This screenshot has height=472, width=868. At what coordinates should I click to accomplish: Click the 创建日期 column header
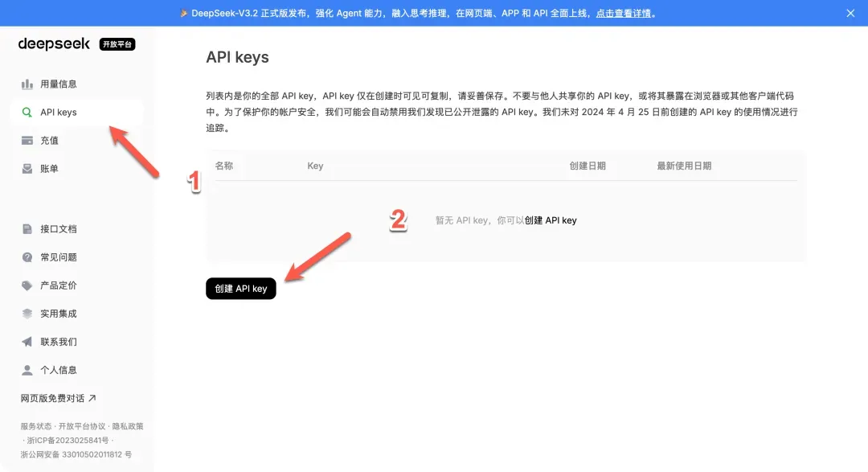[588, 166]
